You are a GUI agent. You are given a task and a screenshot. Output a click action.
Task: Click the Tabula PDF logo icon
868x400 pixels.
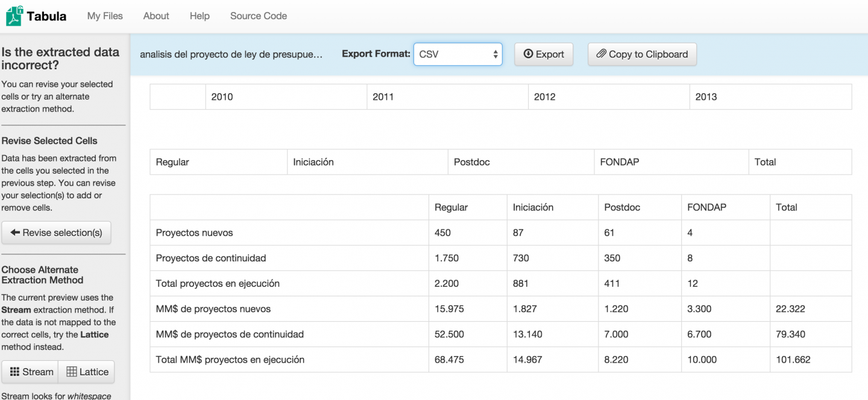tap(13, 15)
